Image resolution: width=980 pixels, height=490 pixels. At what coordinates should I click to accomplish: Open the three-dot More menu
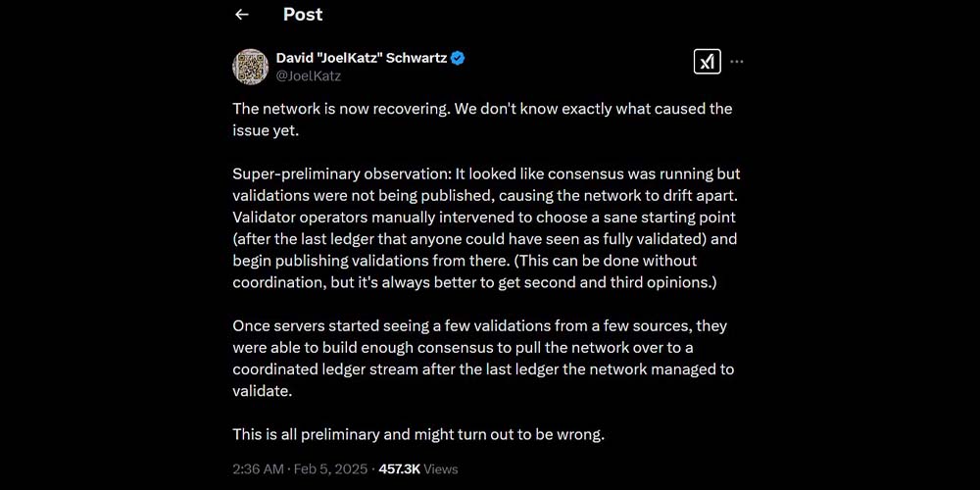(x=737, y=62)
